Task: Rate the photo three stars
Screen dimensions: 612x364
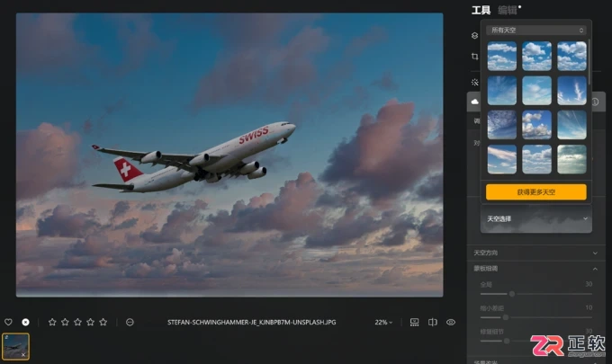Action: click(77, 322)
